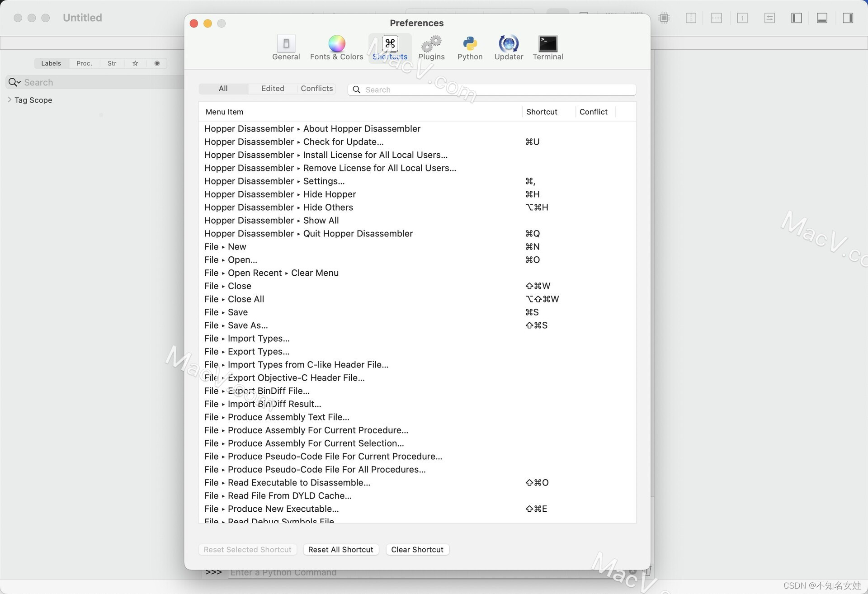
Task: Select 'Install License for All Local Users…' row
Action: tap(417, 155)
